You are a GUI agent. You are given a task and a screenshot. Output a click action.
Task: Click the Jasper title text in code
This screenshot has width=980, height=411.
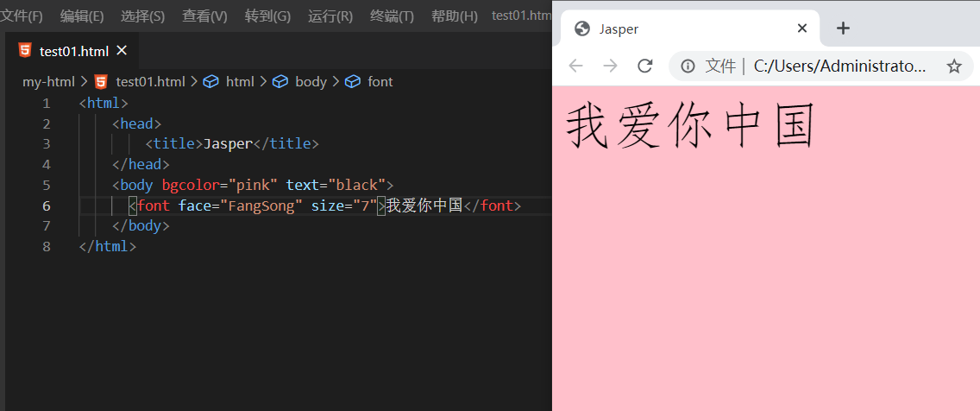[x=228, y=144]
